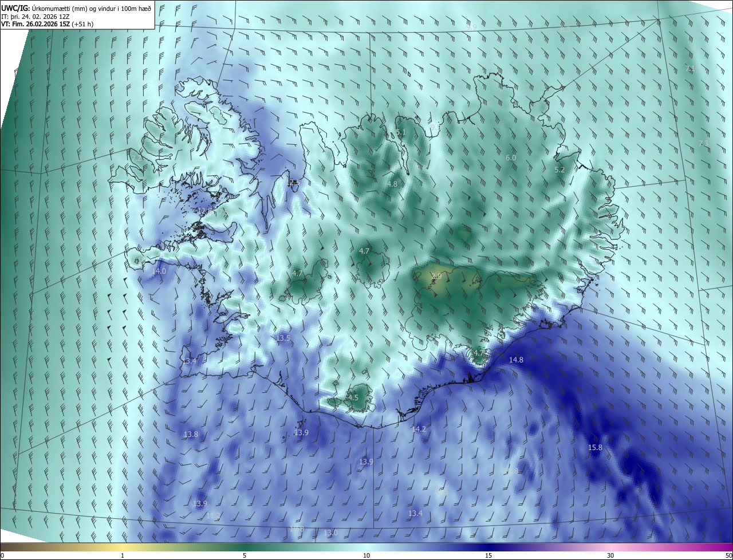
Task: Click the 4.5 value on the southern glacier
Action: pyautogui.click(x=353, y=397)
